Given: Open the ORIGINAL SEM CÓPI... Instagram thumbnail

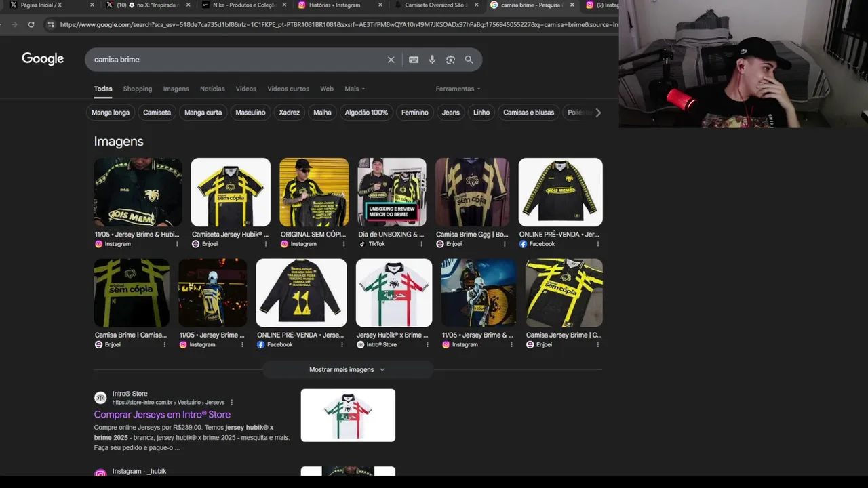Looking at the screenshot, I should click(314, 192).
